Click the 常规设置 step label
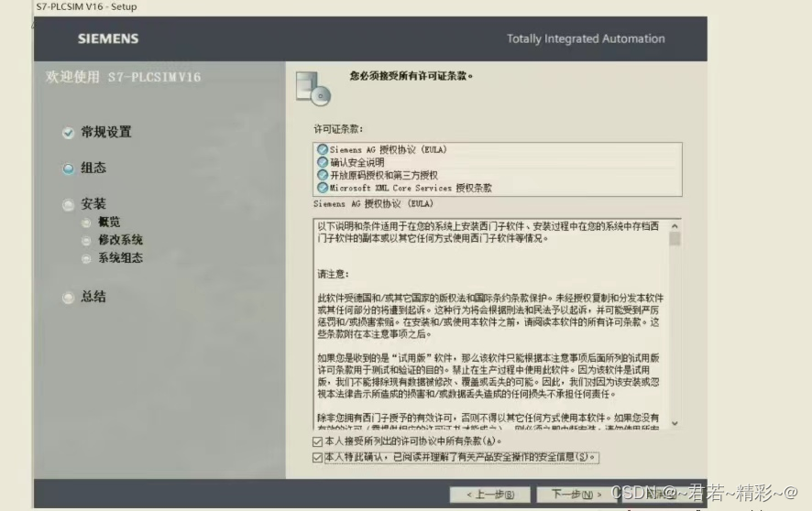812x511 pixels. (x=106, y=133)
